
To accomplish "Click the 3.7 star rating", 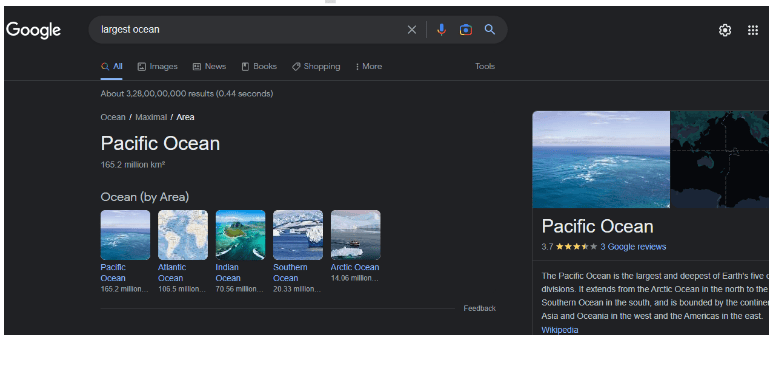I will pos(569,247).
